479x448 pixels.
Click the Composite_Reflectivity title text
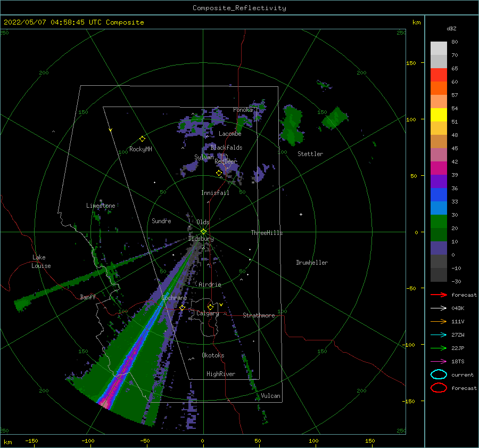pos(239,8)
